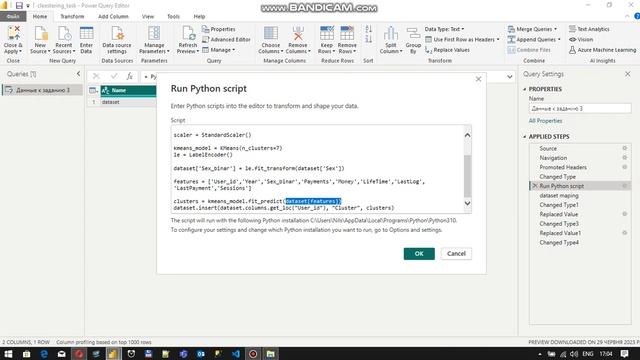The height and width of the screenshot is (360, 640).
Task: Open the settings gear for Source step
Action: (624, 148)
